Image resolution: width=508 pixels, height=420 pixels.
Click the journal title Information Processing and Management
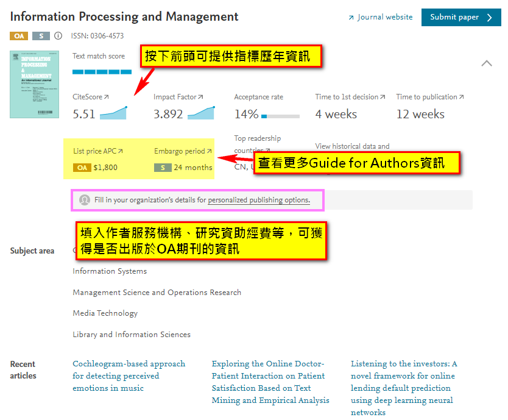coord(124,16)
